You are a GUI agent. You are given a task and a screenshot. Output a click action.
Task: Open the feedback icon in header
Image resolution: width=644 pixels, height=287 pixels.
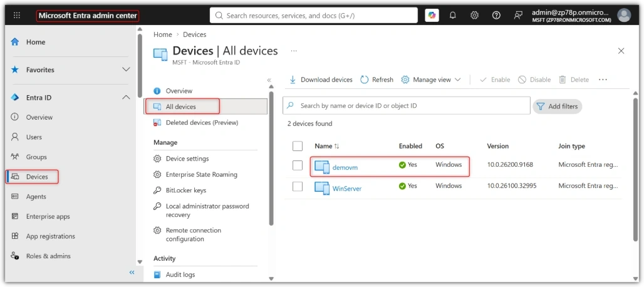[x=518, y=15]
